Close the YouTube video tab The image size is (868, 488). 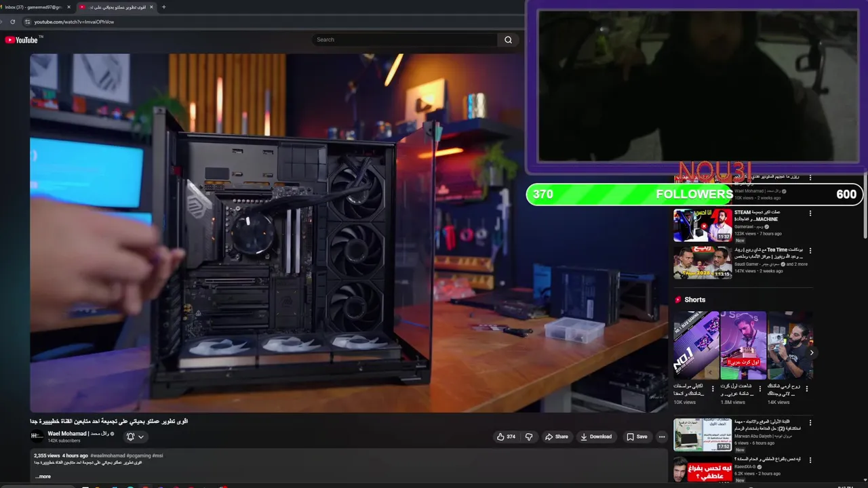pyautogui.click(x=151, y=7)
